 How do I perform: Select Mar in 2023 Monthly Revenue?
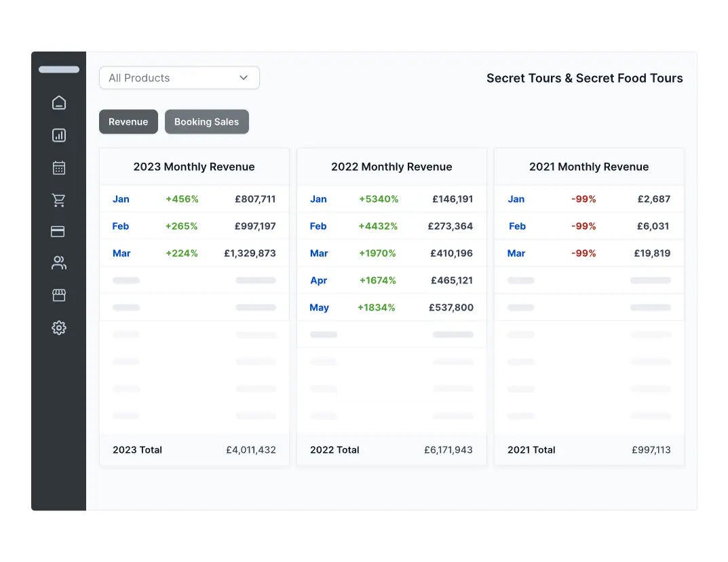(121, 254)
